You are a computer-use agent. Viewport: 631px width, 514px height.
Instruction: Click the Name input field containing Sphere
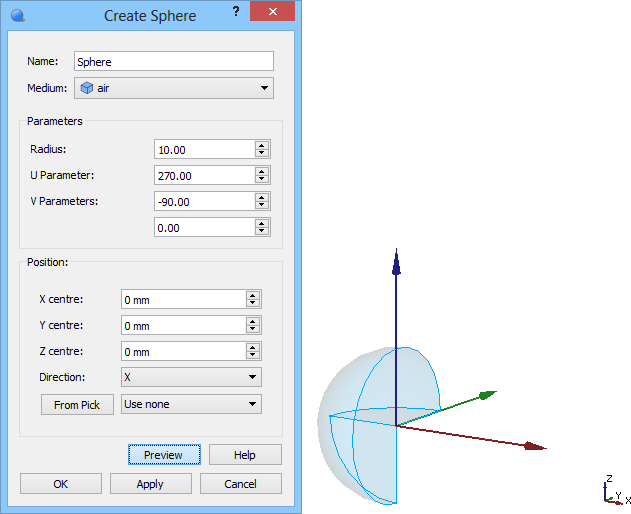coord(174,62)
